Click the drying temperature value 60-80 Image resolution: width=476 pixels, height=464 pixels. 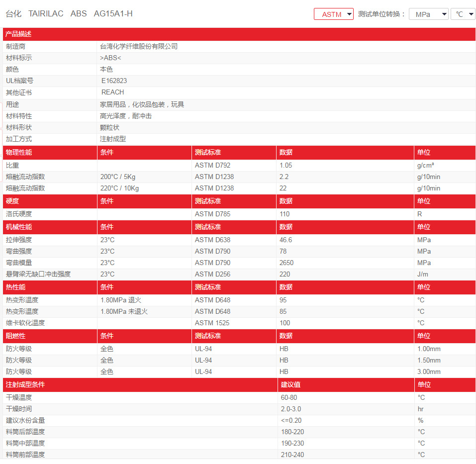[x=288, y=397]
